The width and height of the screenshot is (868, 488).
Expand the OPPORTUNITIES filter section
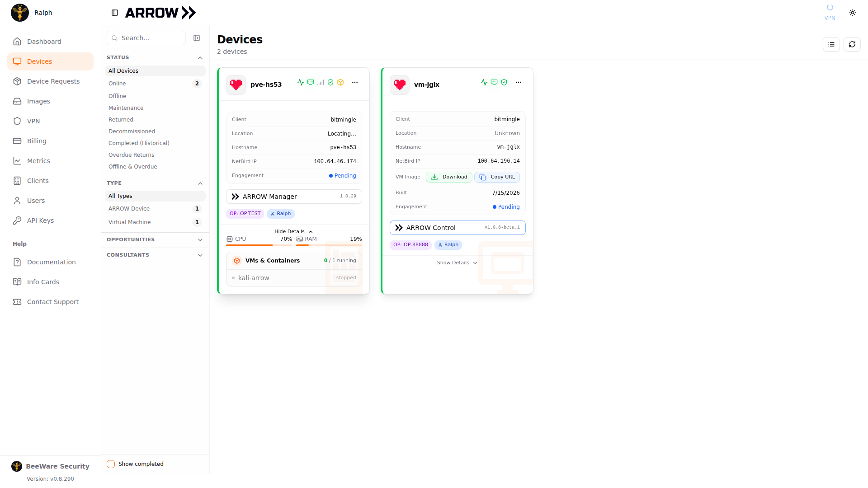155,240
